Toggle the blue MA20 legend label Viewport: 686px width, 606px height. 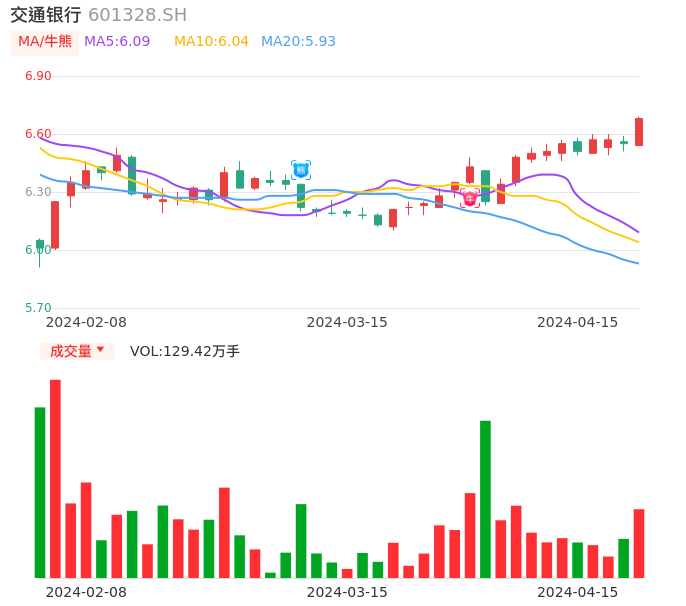coord(298,42)
